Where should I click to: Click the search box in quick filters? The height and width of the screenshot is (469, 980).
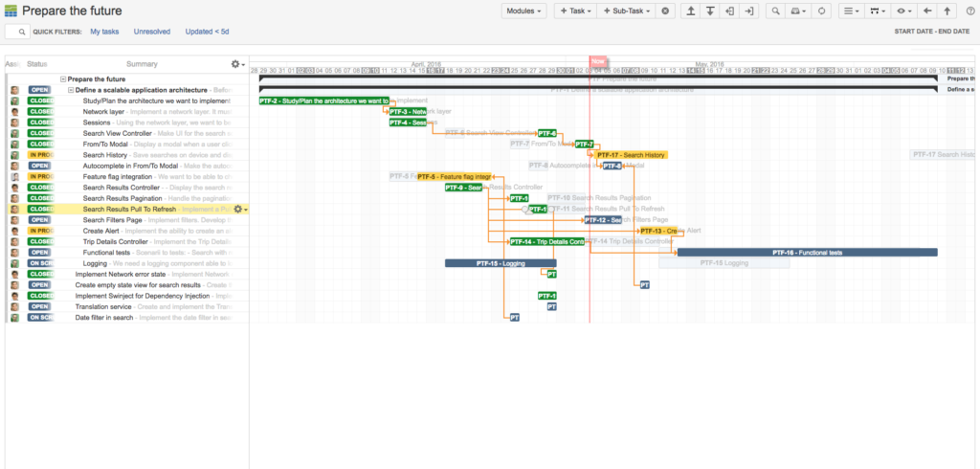17,32
